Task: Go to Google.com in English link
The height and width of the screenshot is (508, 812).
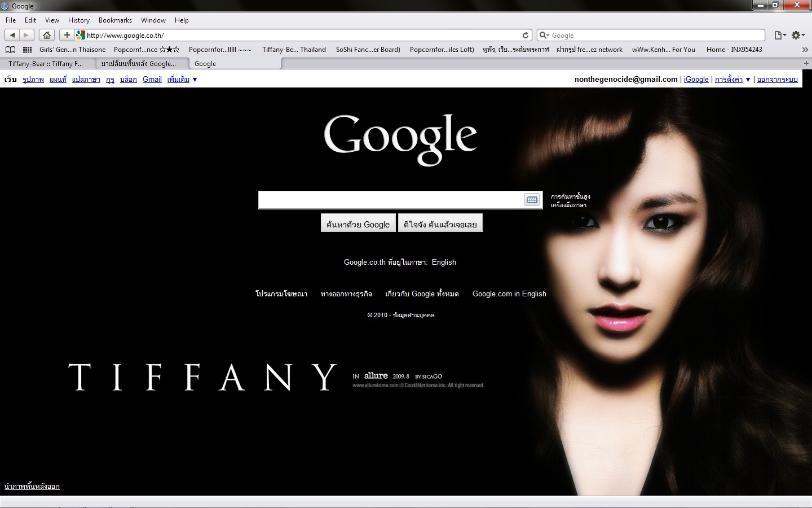Action: 509,294
